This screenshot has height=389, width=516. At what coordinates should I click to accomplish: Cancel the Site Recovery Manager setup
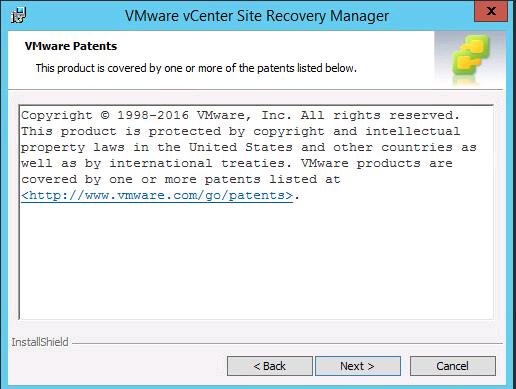coord(453,366)
